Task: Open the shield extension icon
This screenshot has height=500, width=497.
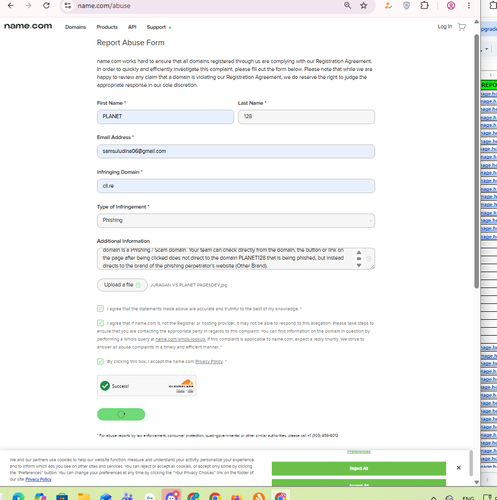Action: pyautogui.click(x=406, y=6)
